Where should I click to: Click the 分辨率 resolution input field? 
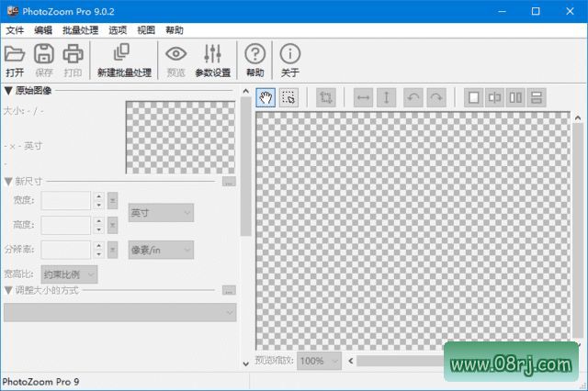coord(65,250)
